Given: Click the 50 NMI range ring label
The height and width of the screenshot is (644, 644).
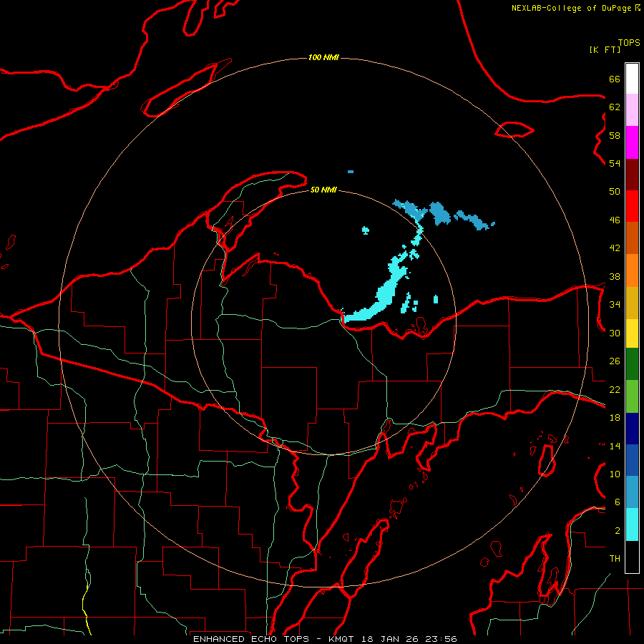Looking at the screenshot, I should pyautogui.click(x=323, y=190).
